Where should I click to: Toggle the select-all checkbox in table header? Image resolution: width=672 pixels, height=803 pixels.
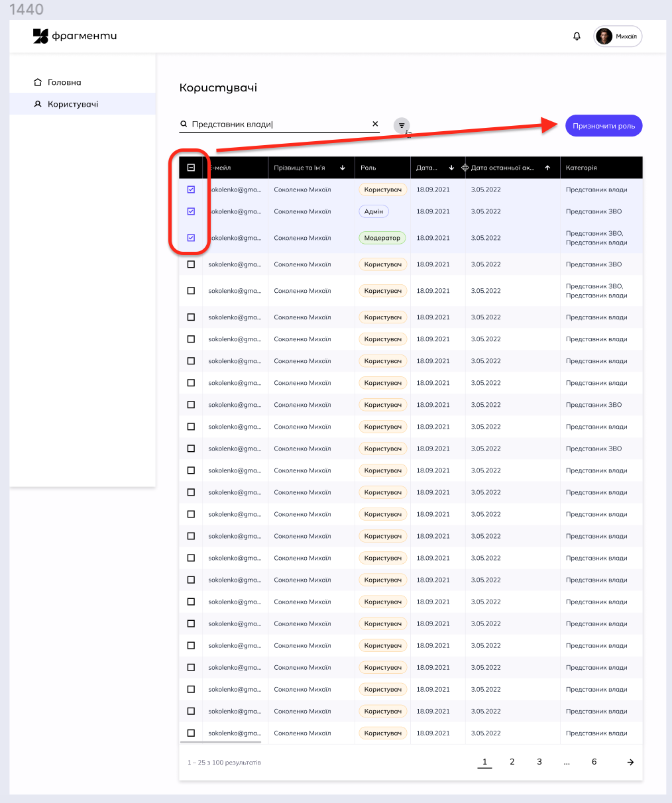pyautogui.click(x=190, y=168)
